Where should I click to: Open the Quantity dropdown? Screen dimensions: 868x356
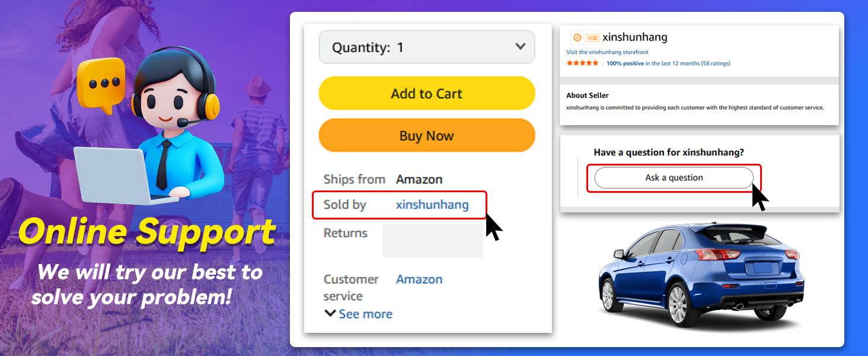click(x=427, y=47)
